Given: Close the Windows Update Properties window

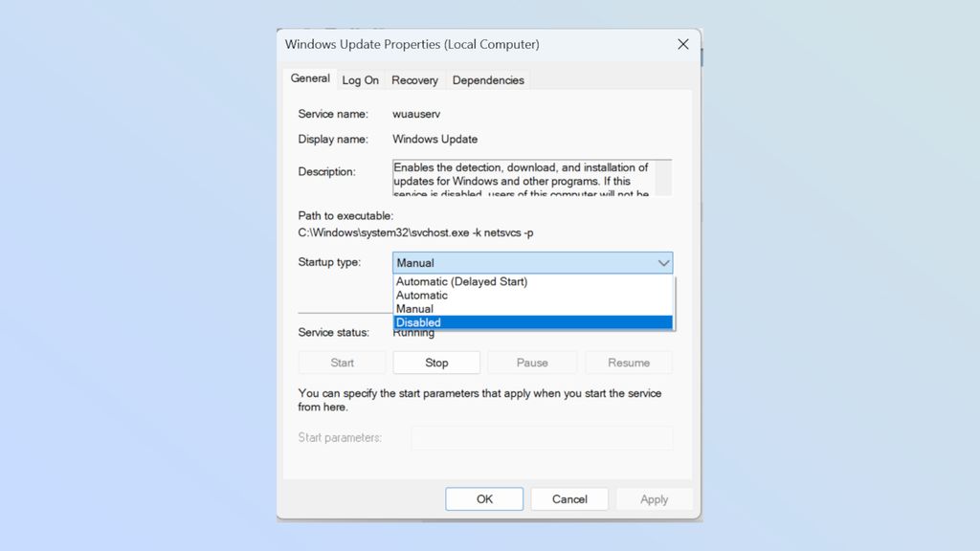Looking at the screenshot, I should click(x=682, y=44).
